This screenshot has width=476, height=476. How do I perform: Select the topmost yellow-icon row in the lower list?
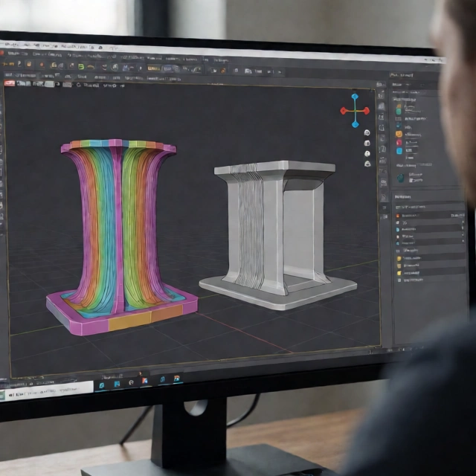tap(431, 258)
